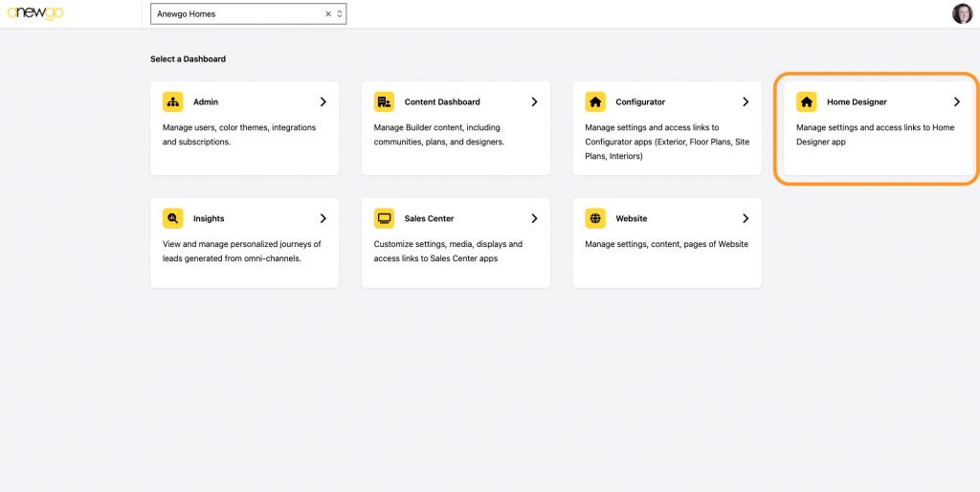Click the Admin org-chart icon
This screenshot has width=980, height=492.
tap(172, 101)
